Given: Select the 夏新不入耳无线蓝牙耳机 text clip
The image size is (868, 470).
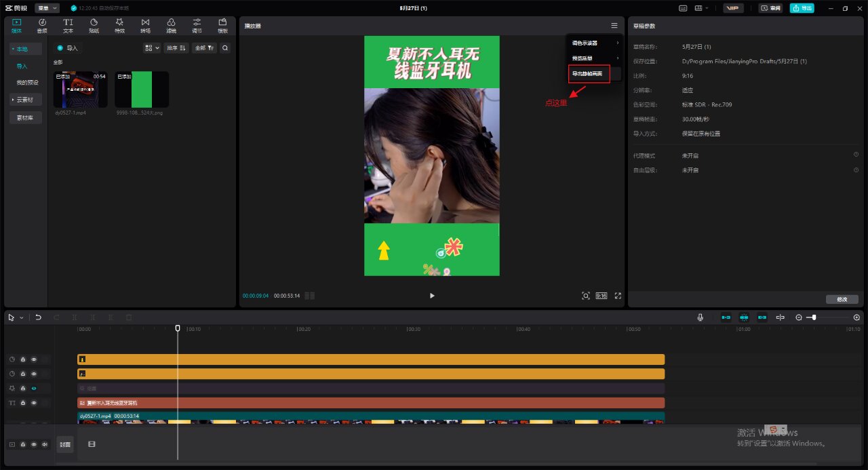Looking at the screenshot, I should [371, 403].
